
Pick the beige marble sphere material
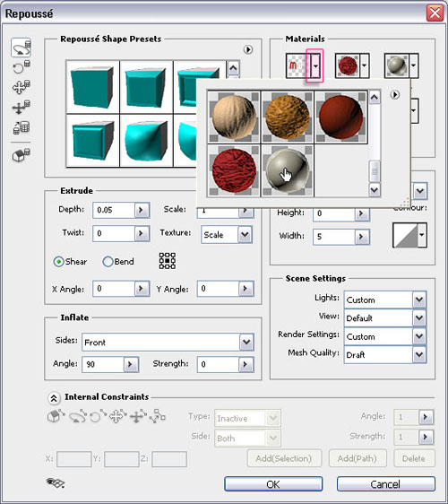pos(234,117)
